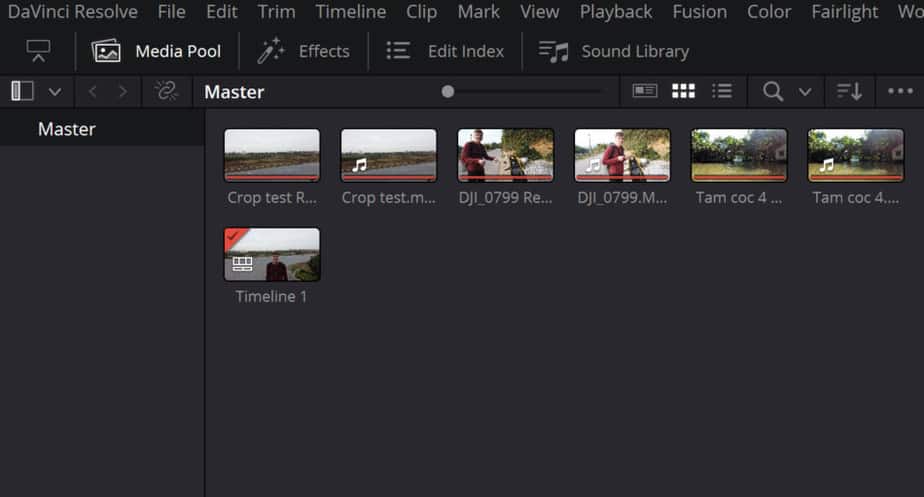Go forward with the right arrow
The height and width of the screenshot is (497, 924).
[x=123, y=91]
